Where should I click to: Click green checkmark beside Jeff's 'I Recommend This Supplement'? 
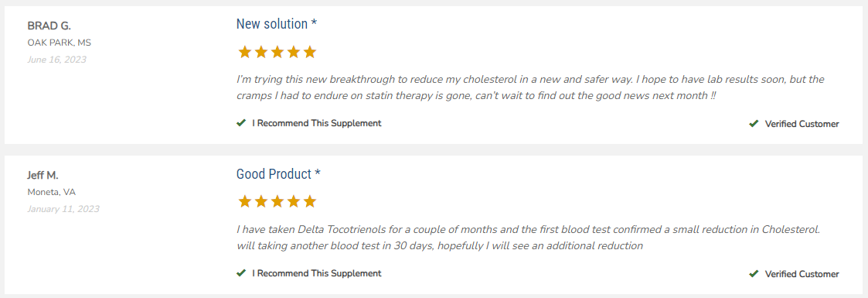click(x=241, y=273)
